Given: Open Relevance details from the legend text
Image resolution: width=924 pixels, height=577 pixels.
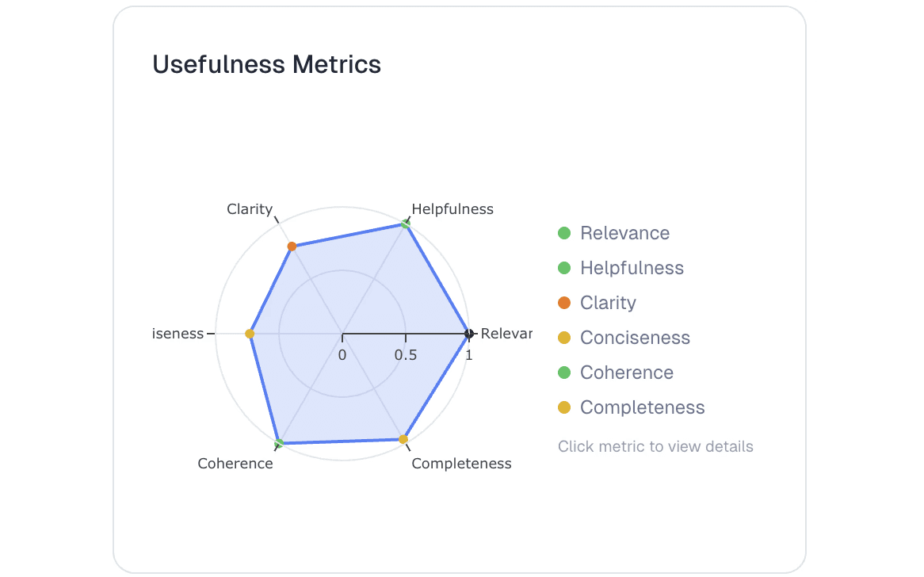Looking at the screenshot, I should click(x=624, y=233).
